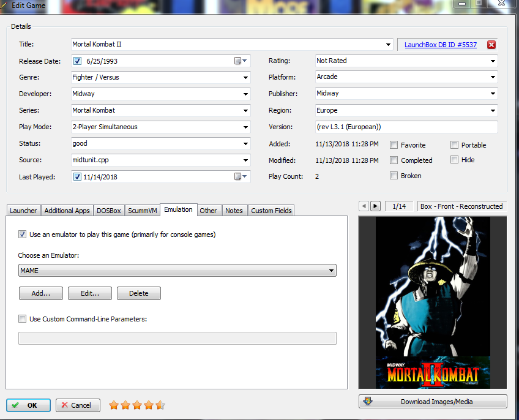The width and height of the screenshot is (519, 420).
Task: Follow the LaunchBox DB ID #5537 link
Action: click(x=441, y=45)
